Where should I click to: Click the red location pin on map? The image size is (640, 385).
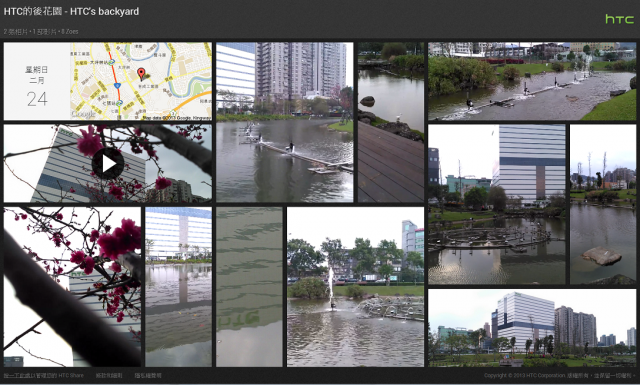[x=141, y=74]
